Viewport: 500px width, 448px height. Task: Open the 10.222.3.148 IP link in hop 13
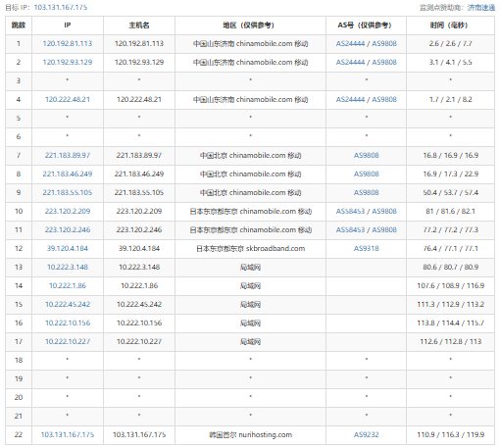point(68,267)
